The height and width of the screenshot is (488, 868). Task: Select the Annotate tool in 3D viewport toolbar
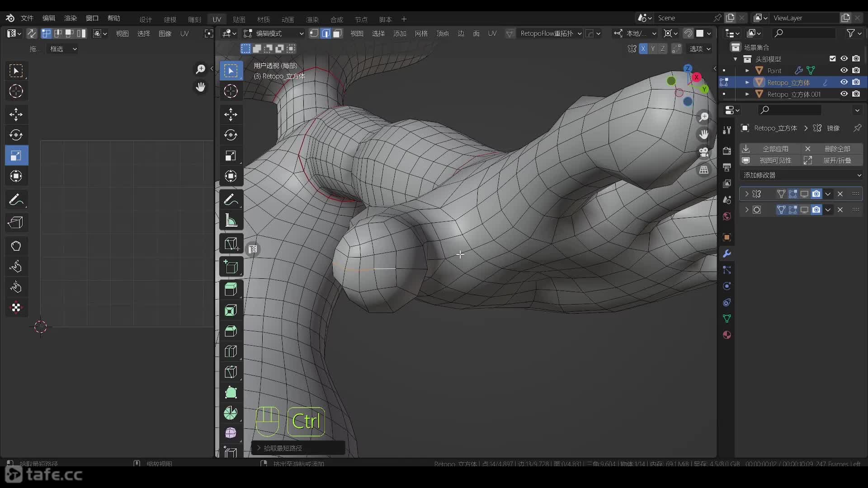coord(231,199)
